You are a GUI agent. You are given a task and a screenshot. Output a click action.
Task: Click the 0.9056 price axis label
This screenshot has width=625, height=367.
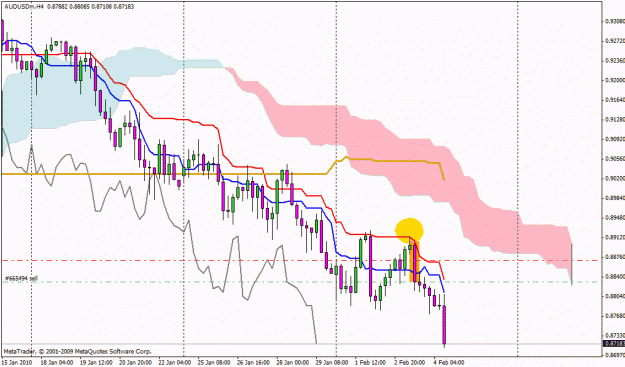coord(615,159)
